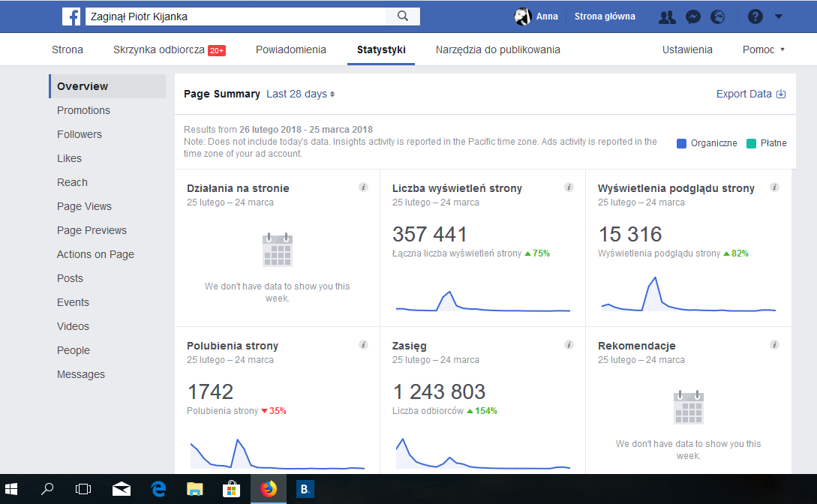Open the globe notifications icon
The width and height of the screenshot is (817, 504).
point(718,16)
